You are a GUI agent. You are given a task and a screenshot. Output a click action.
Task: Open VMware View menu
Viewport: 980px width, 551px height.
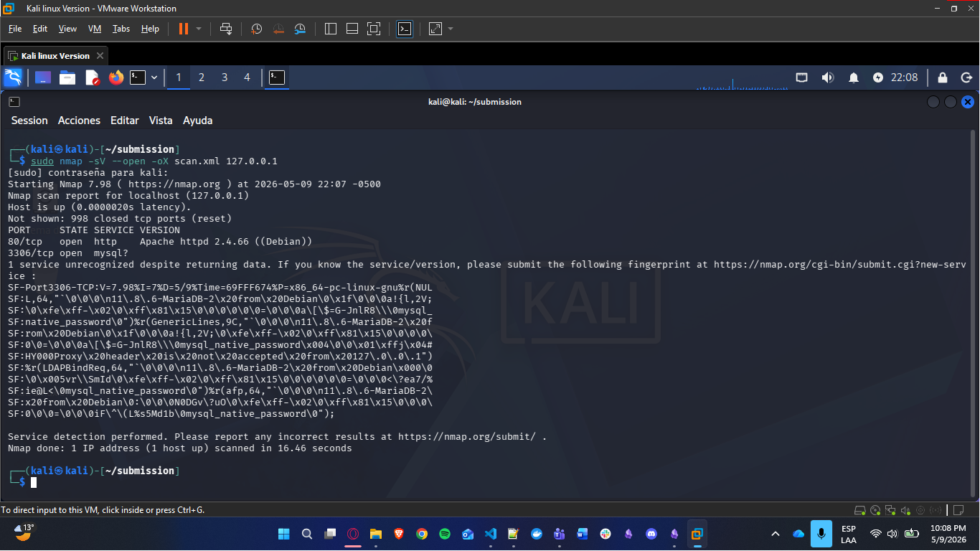[x=67, y=29]
